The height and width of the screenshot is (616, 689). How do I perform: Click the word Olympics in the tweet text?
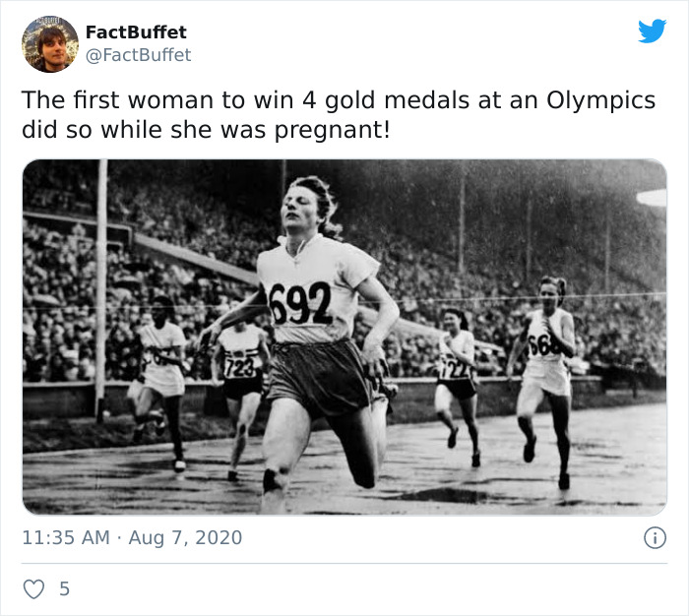click(600, 100)
